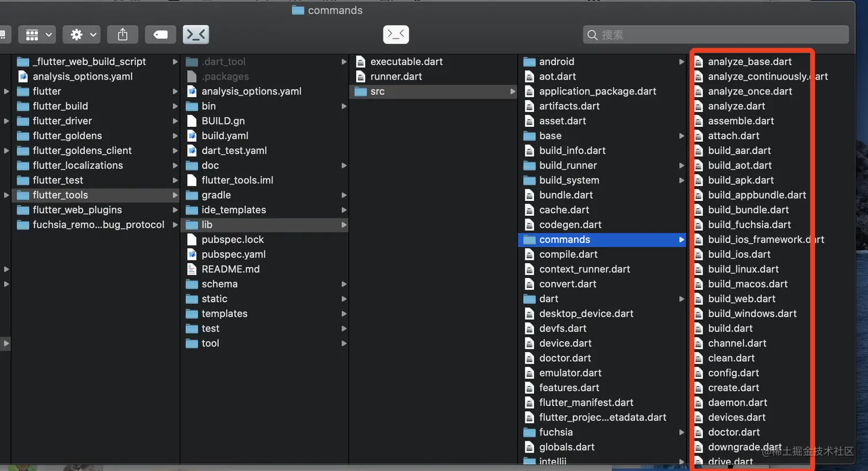Select the highlighted commands folder

(602, 240)
